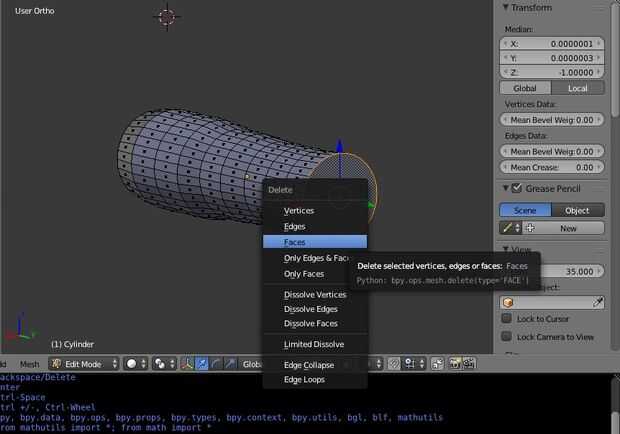Click the lens value field 35.000
This screenshot has height=434, width=620.
point(573,272)
